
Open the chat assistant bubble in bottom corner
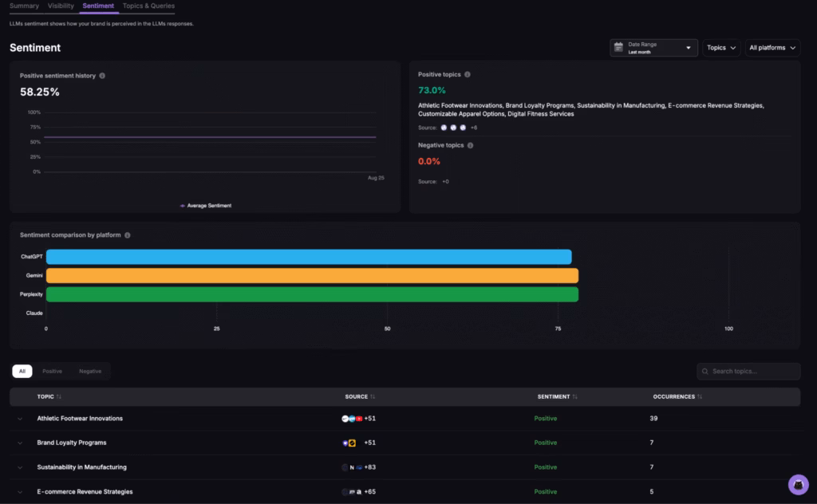(798, 484)
